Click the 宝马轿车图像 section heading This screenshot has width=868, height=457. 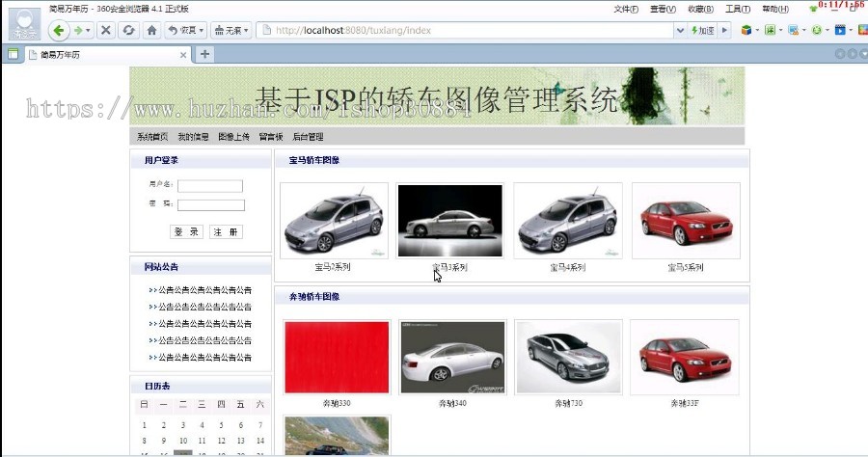pyautogui.click(x=313, y=160)
